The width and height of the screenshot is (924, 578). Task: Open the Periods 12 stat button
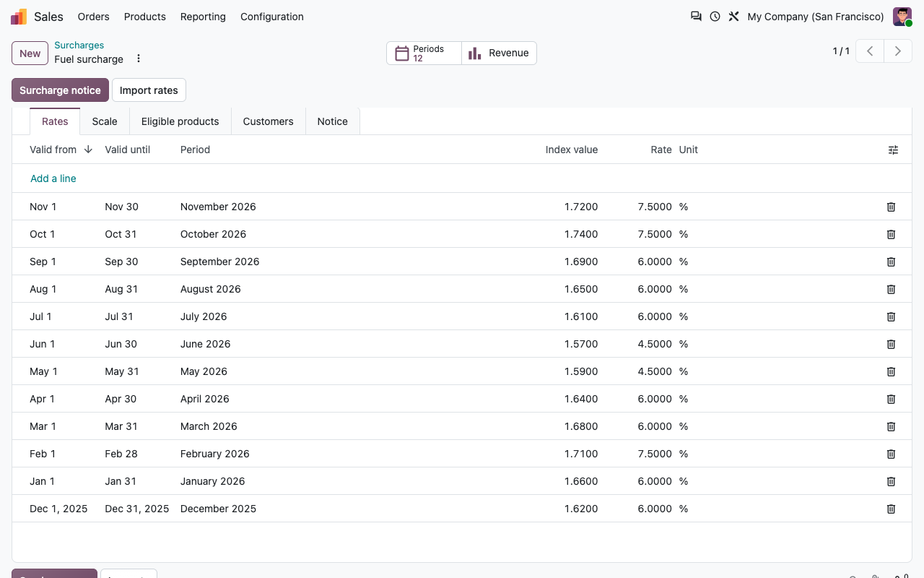pyautogui.click(x=424, y=53)
